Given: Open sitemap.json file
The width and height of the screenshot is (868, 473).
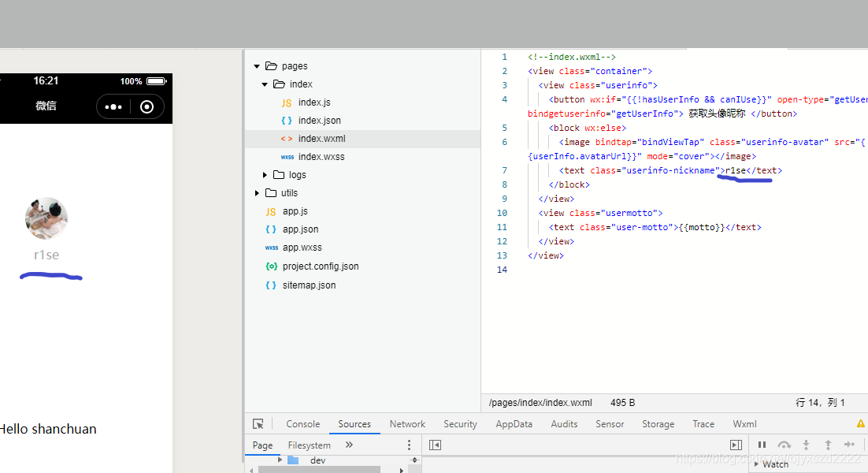Looking at the screenshot, I should tap(309, 285).
